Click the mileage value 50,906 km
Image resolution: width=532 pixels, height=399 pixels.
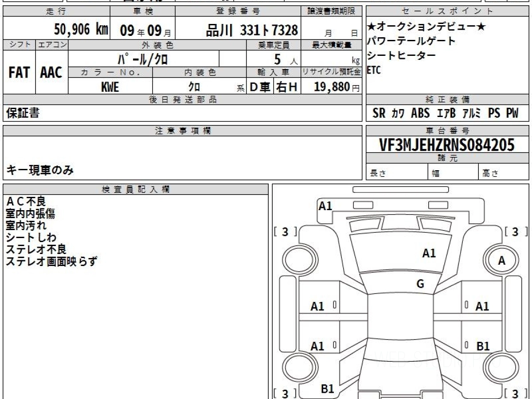click(81, 30)
